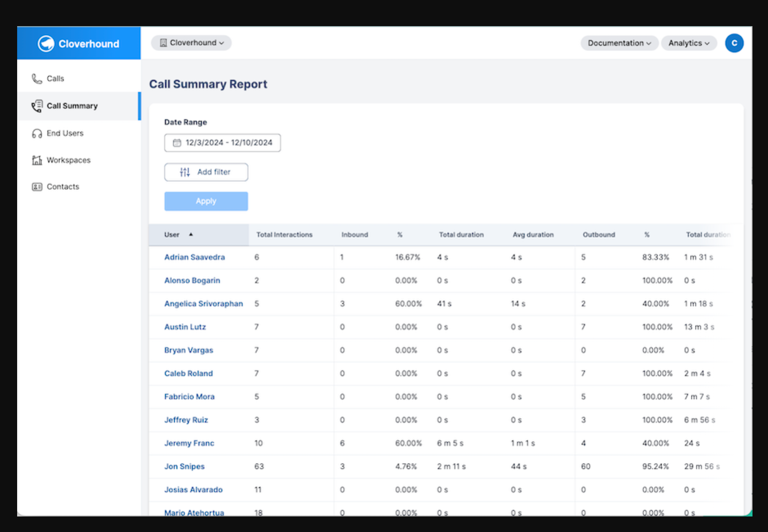Click the Add filter button
The image size is (768, 532).
pos(206,172)
